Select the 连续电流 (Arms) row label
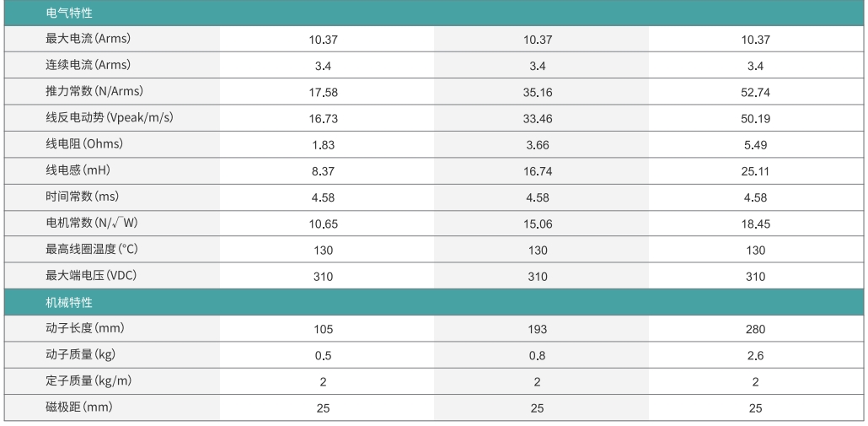This screenshot has width=868, height=426. click(88, 65)
